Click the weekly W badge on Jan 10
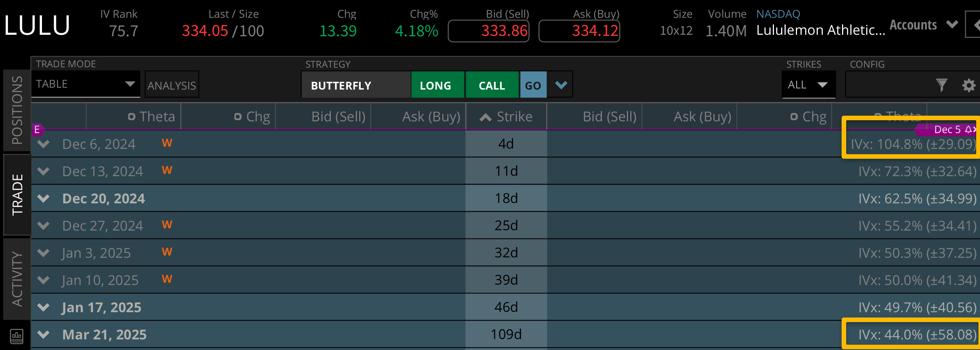The image size is (980, 350). pos(167,279)
